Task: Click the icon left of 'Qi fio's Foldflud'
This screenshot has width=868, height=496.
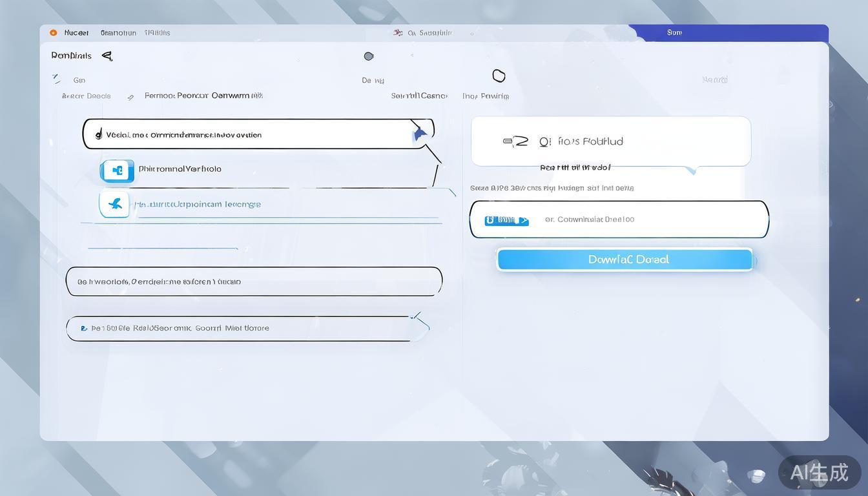Action: click(x=515, y=141)
